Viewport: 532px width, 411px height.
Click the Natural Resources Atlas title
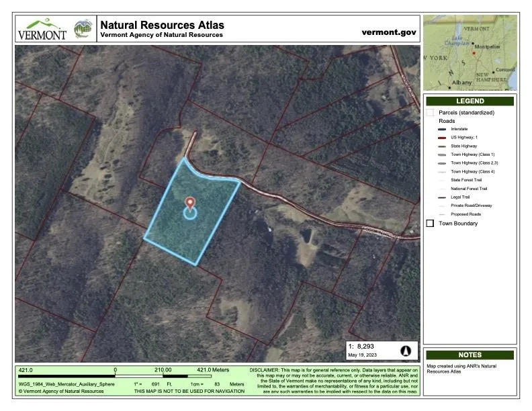click(162, 26)
